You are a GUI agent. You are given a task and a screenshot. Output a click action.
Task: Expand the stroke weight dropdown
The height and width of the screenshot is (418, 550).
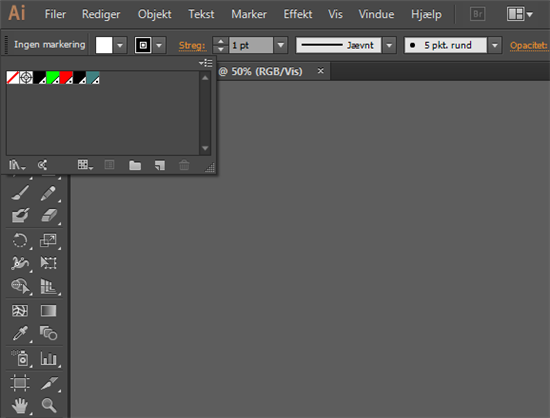click(x=281, y=45)
